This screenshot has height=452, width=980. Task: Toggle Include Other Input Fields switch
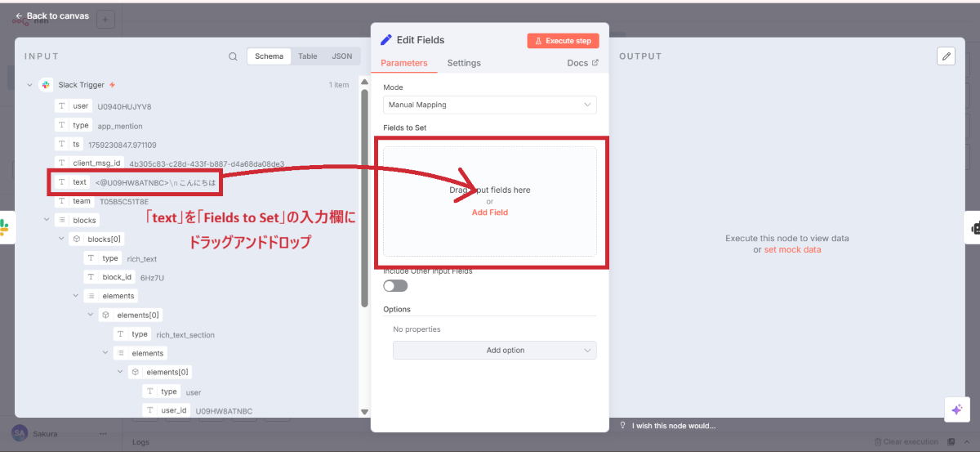pos(395,286)
